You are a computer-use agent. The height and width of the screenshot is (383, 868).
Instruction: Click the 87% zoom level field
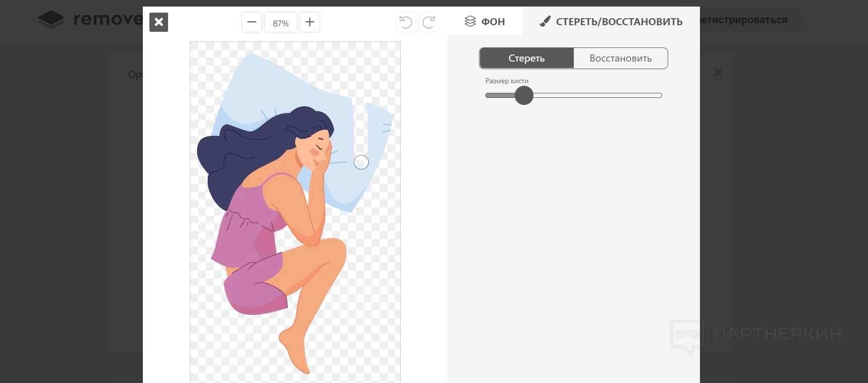281,23
